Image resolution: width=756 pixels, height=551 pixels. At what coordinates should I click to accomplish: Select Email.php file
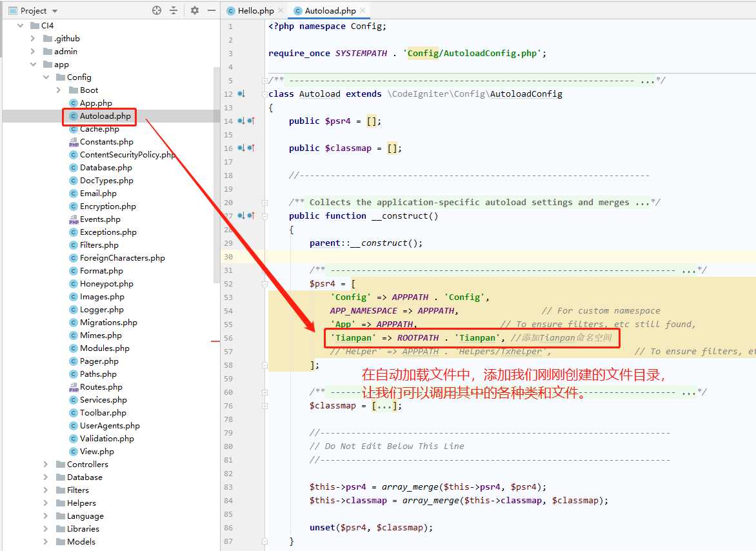pyautogui.click(x=98, y=194)
